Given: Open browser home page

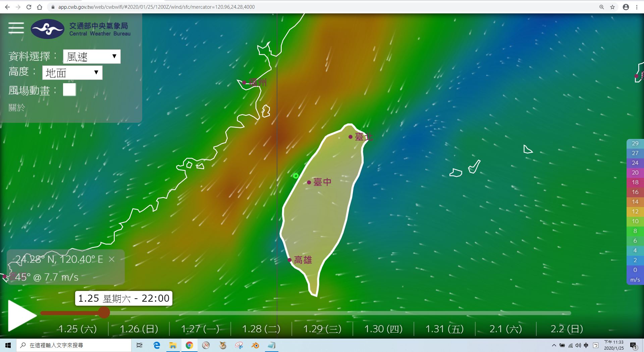Looking at the screenshot, I should (40, 7).
